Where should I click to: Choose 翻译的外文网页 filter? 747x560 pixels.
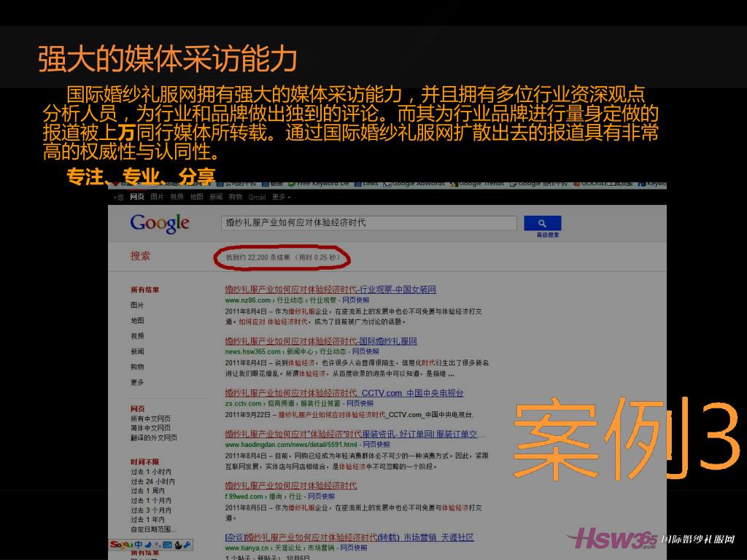(x=154, y=437)
